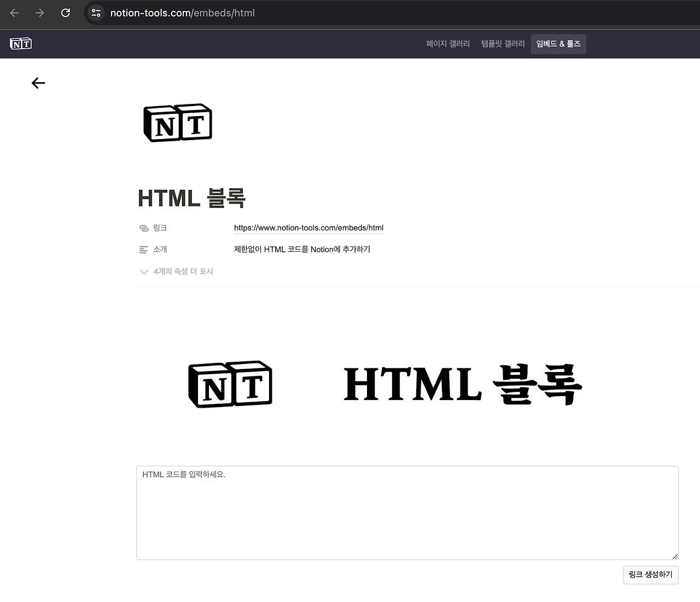Viewport: 700px width, 602px height.
Task: Select the 임베드 & 툴즈 tab
Action: 558,44
